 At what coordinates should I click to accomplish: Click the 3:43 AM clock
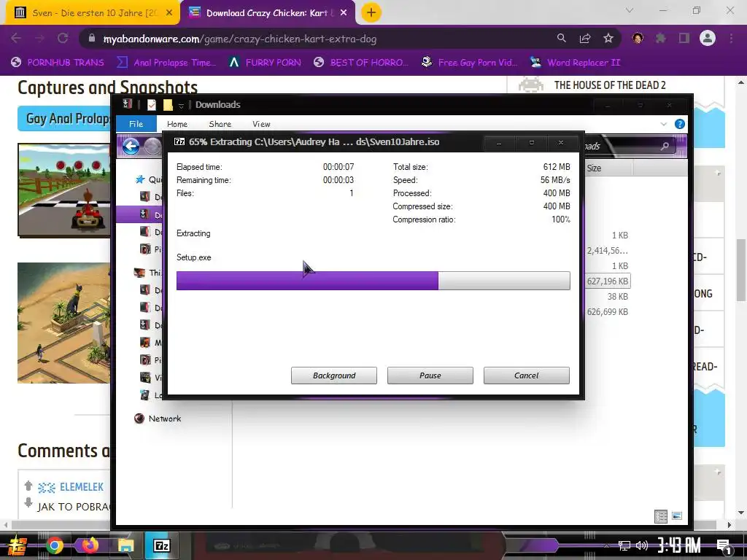click(679, 545)
